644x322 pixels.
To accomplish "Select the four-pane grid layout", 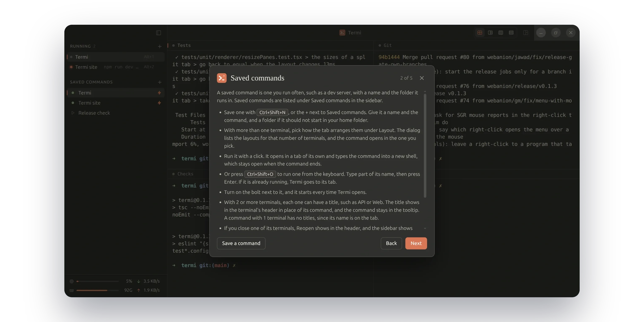I will click(x=479, y=33).
